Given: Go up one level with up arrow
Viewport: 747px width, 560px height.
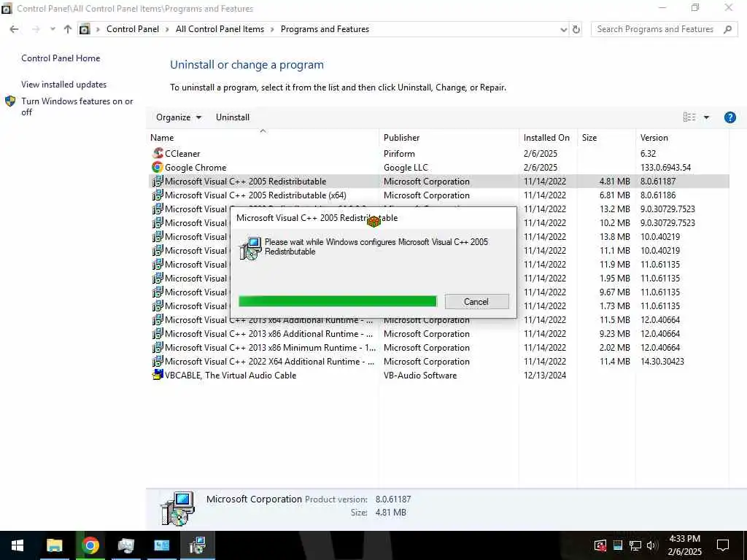Looking at the screenshot, I should click(x=68, y=29).
